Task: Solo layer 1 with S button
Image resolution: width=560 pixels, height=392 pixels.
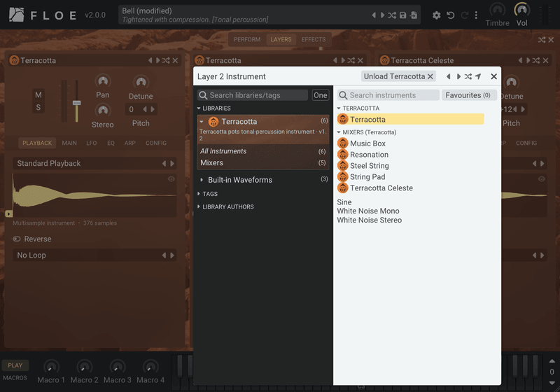Action: coord(38,108)
